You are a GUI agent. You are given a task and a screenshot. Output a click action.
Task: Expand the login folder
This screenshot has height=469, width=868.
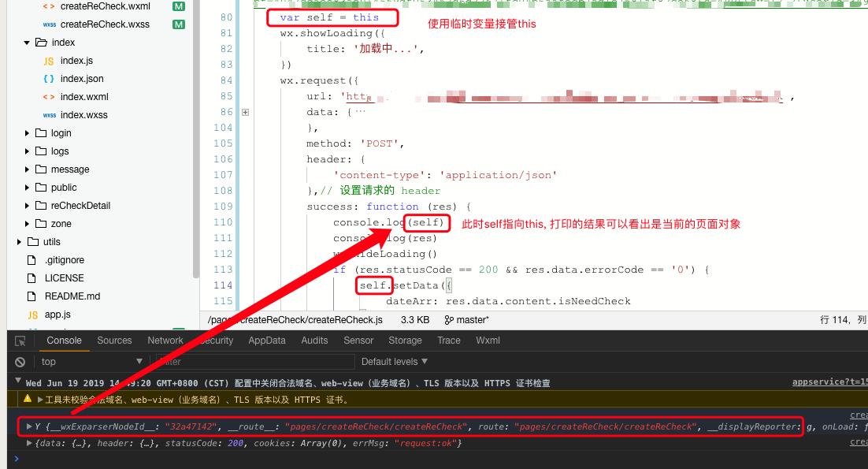click(x=27, y=133)
